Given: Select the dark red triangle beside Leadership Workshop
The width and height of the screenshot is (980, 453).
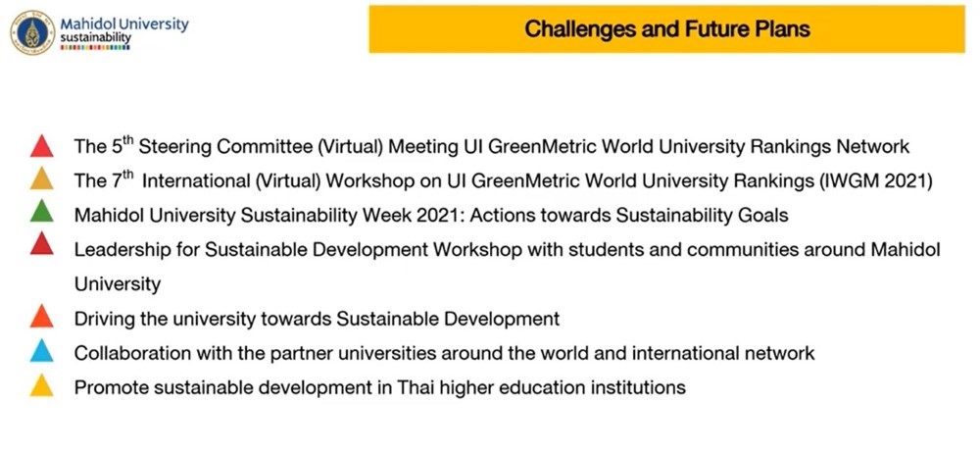Looking at the screenshot, I should click(41, 245).
